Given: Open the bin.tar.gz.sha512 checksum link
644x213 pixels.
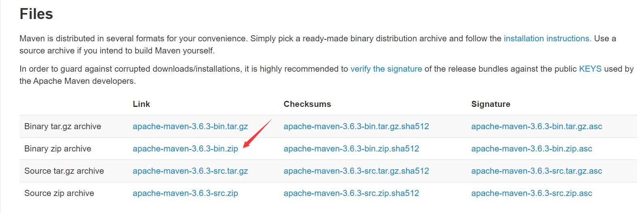Looking at the screenshot, I should pyautogui.click(x=356, y=126).
